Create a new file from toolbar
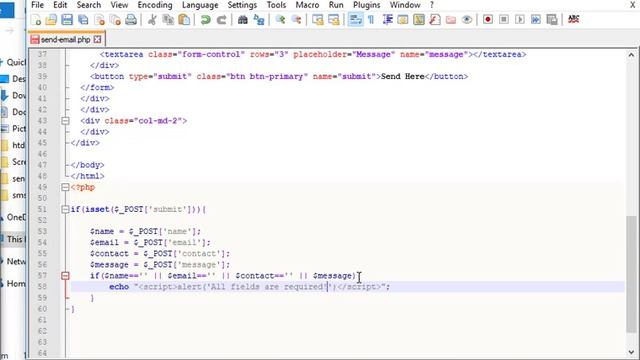640x360 pixels. pos(36,20)
